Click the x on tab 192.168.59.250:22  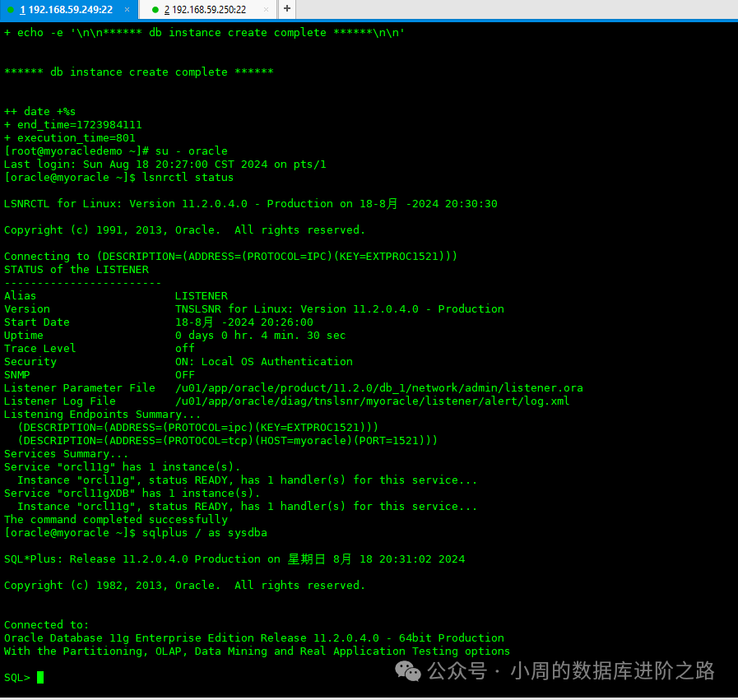(x=265, y=9)
